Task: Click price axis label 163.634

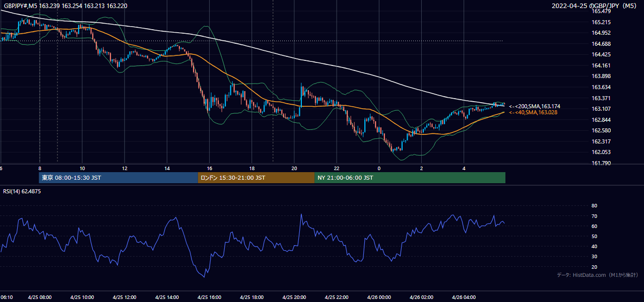Action: coord(601,87)
